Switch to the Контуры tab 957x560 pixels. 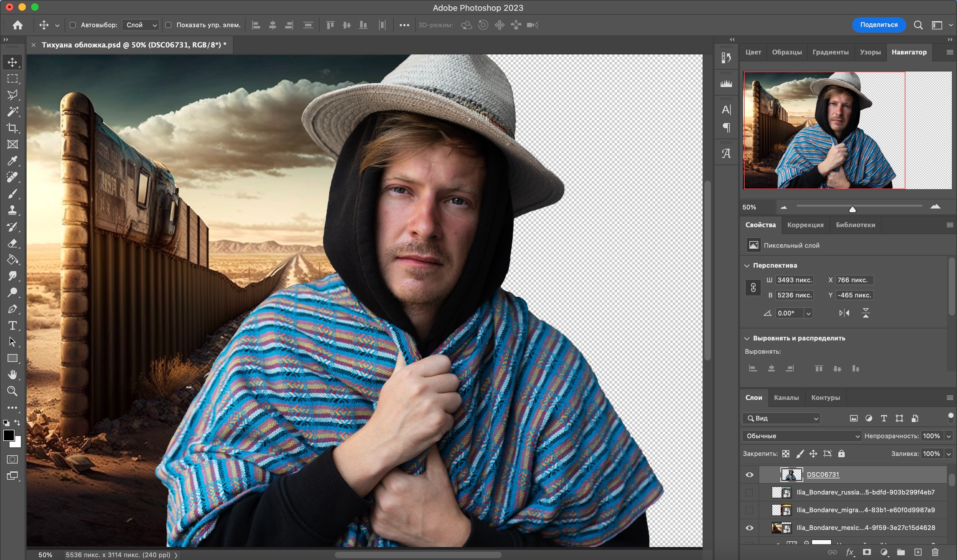[x=825, y=398]
